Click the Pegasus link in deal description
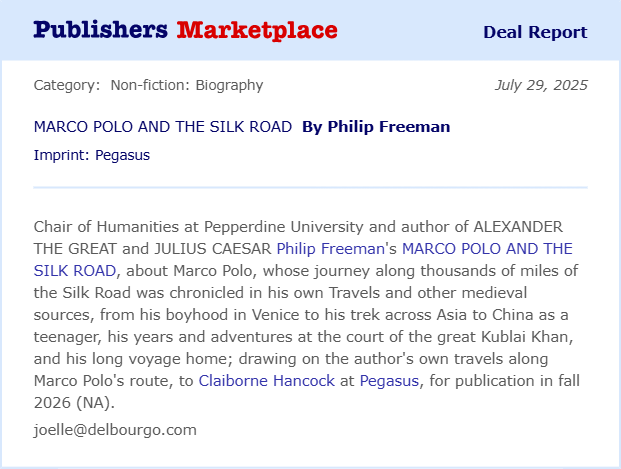The height and width of the screenshot is (469, 621). click(x=389, y=381)
